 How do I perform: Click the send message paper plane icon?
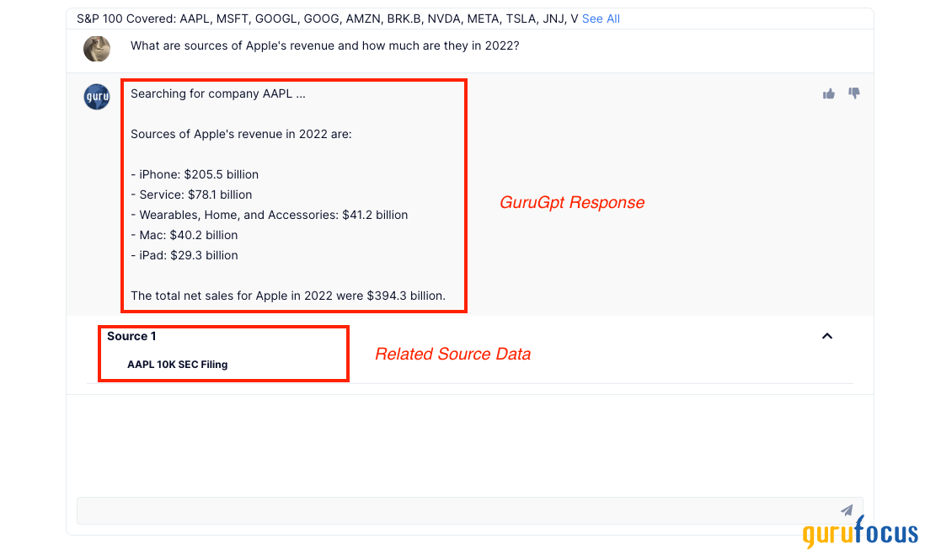point(847,510)
